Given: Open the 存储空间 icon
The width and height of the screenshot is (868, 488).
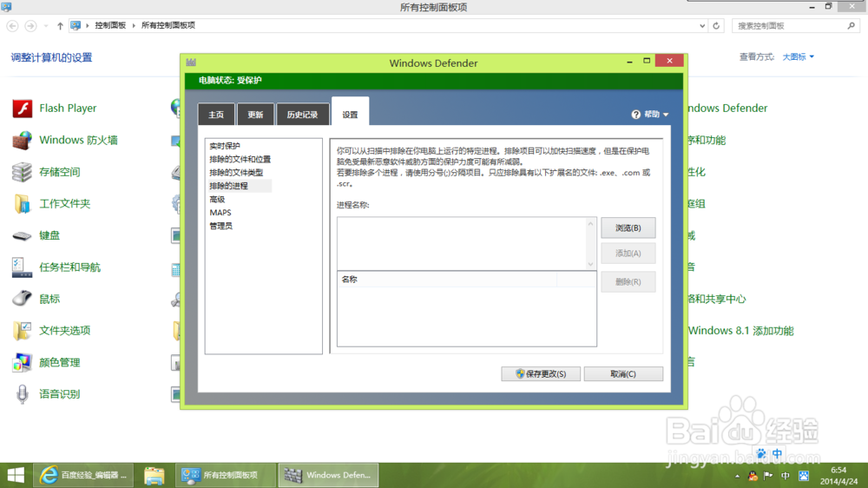Looking at the screenshot, I should coord(23,172).
